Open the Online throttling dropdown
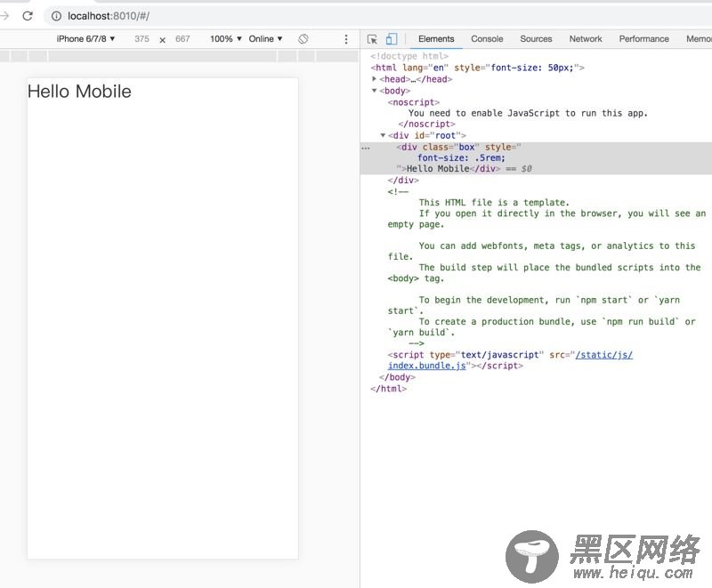The height and width of the screenshot is (588, 712). tap(265, 39)
